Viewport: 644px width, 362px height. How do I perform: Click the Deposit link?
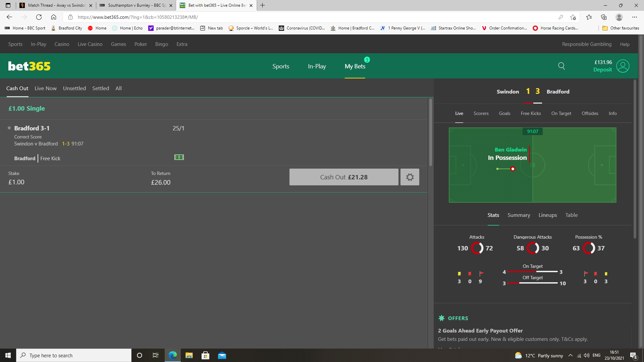[602, 70]
